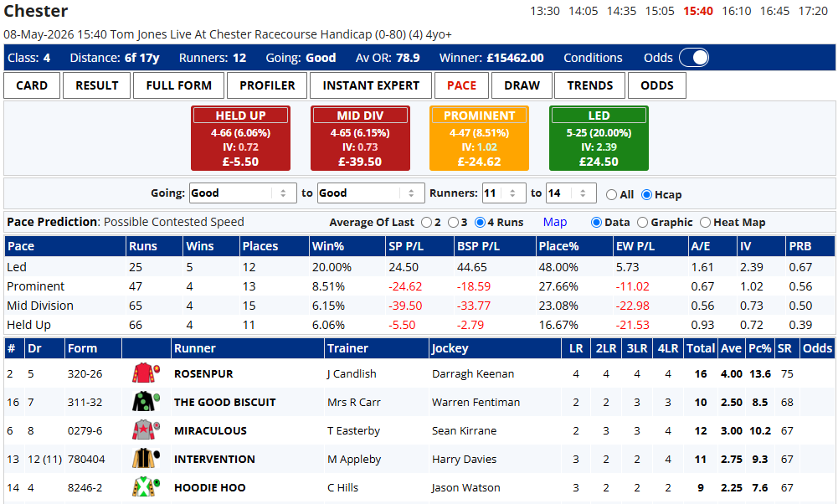Go to the 17:20 race
The height and width of the screenshot is (504, 838).
pos(813,11)
